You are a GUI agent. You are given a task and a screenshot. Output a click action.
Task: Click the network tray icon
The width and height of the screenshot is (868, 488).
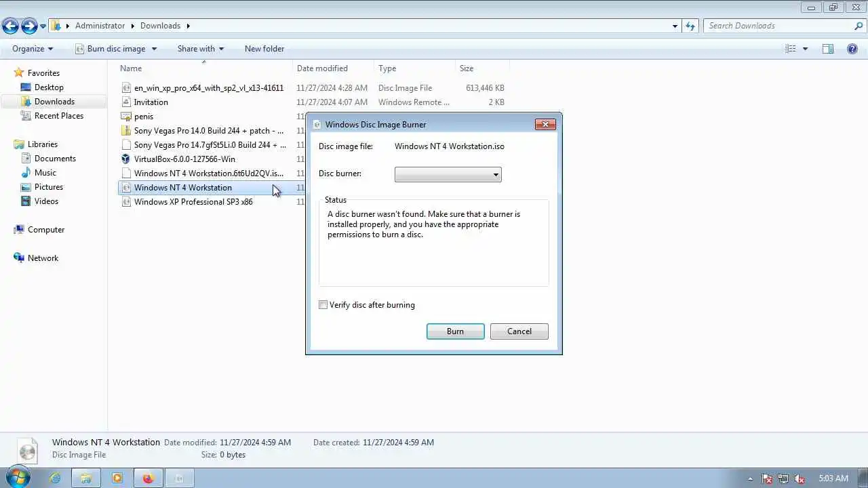(x=784, y=479)
